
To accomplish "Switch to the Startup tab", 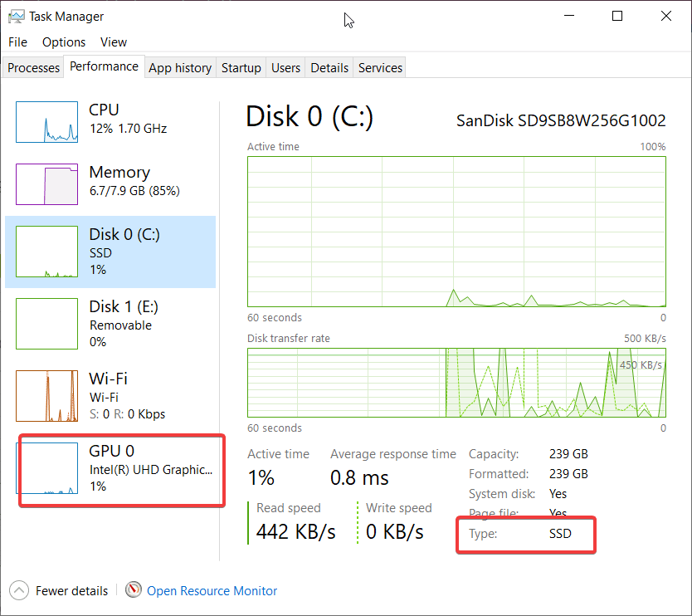I will pos(241,67).
